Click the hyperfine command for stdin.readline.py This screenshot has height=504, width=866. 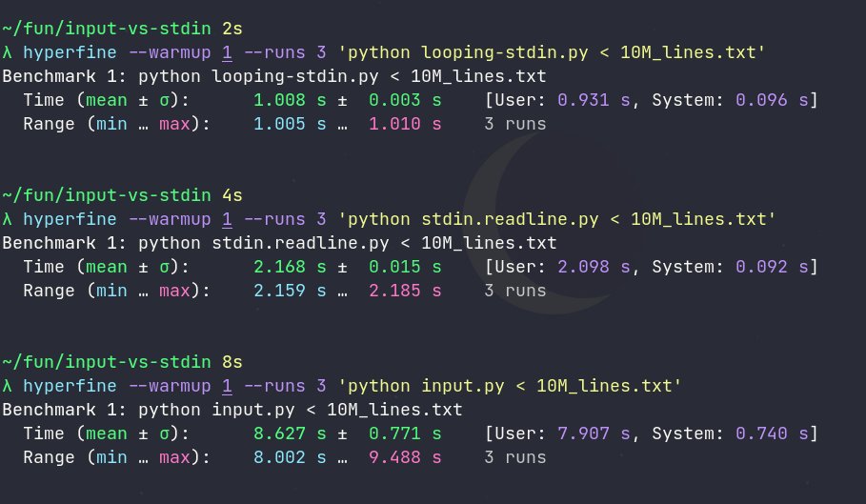click(x=399, y=219)
